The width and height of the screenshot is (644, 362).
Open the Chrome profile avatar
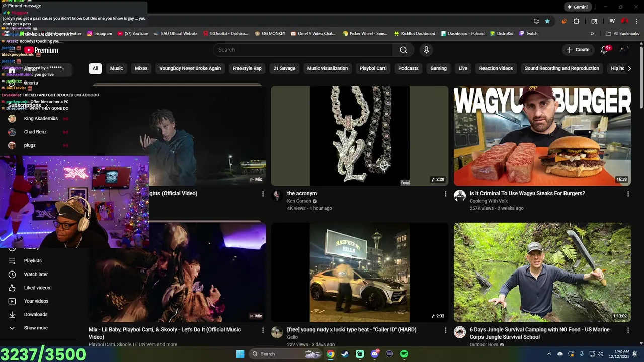[624, 21]
